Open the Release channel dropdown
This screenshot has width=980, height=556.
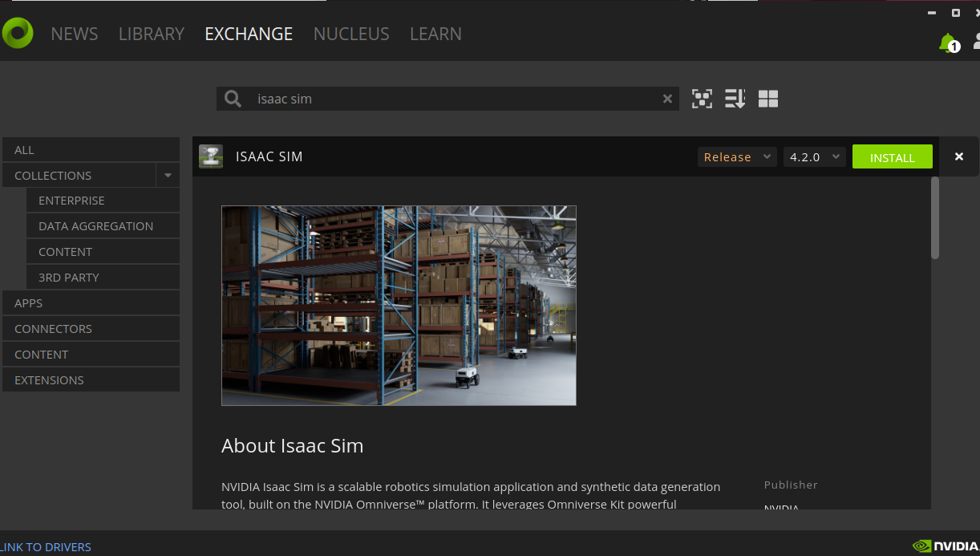[x=737, y=157]
